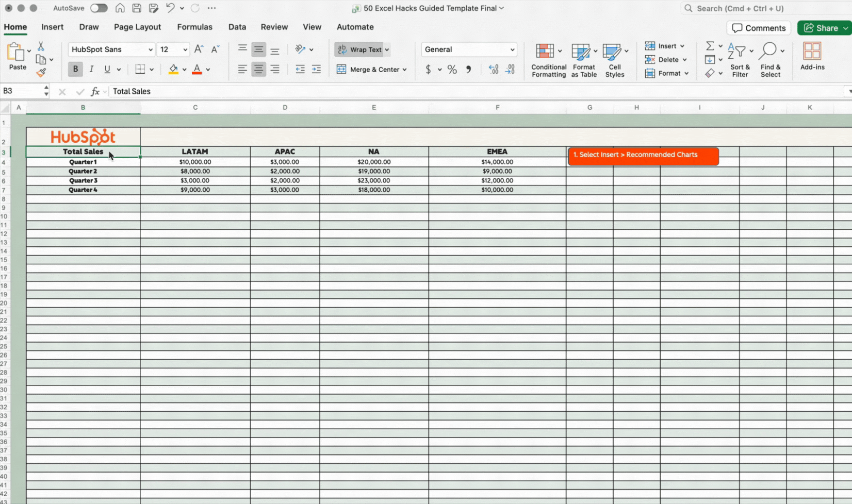Select the Quarter 1 LATAM cell $10,000.00
The image size is (852, 504).
tap(195, 162)
